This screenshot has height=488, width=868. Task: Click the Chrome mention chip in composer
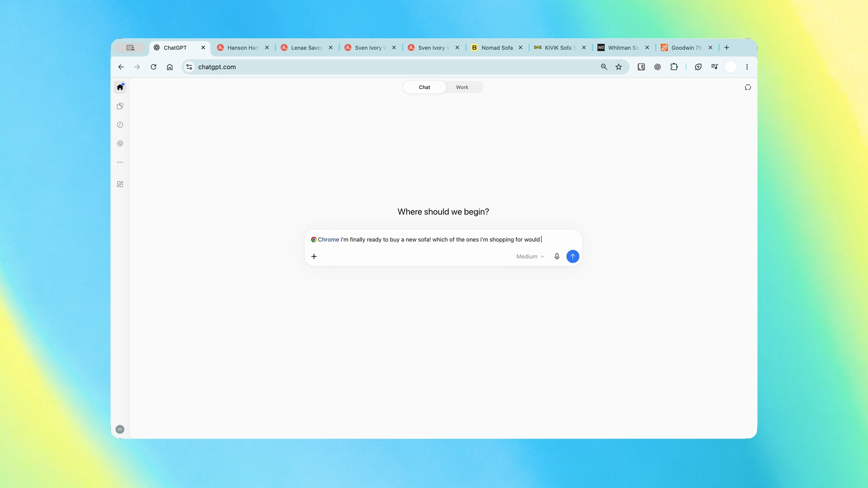[325, 239]
